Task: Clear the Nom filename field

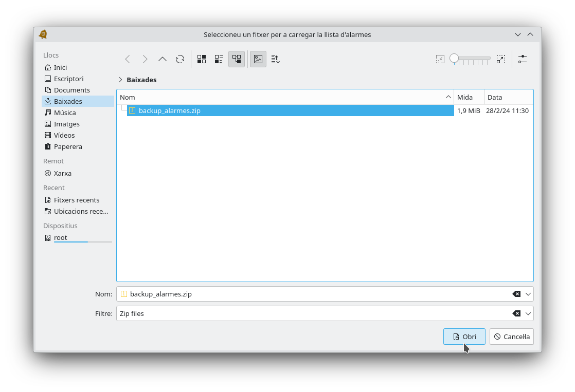Action: coord(516,294)
